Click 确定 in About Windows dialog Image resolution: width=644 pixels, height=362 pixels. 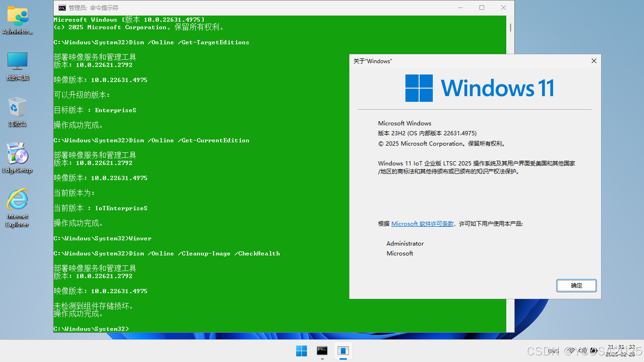[x=577, y=286]
